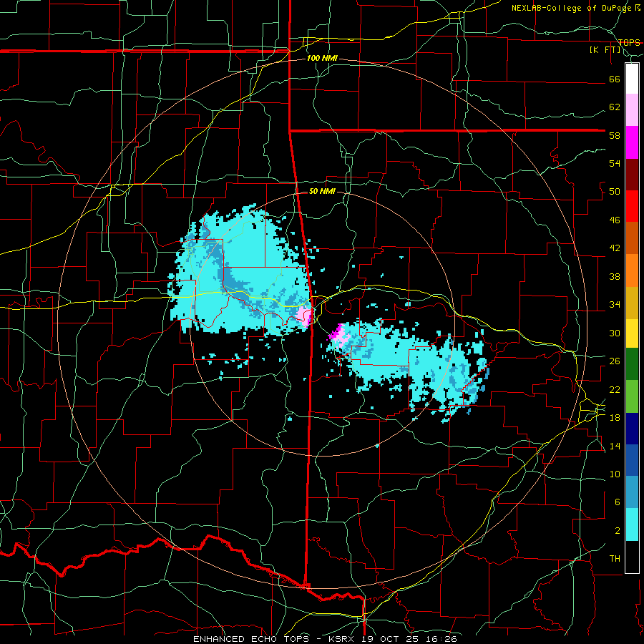The width and height of the screenshot is (644, 644).
Task: Click the "KSRX" station identifier
Action: pos(343,639)
